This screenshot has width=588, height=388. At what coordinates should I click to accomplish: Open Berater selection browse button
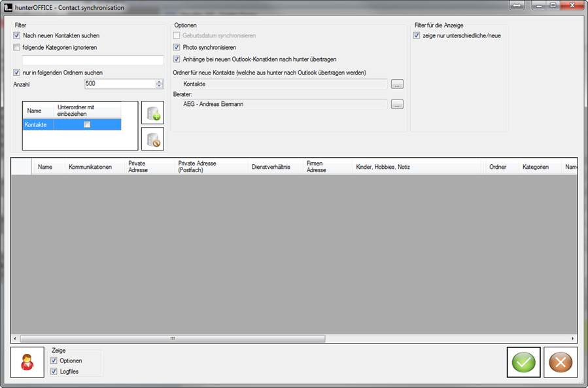tap(397, 105)
